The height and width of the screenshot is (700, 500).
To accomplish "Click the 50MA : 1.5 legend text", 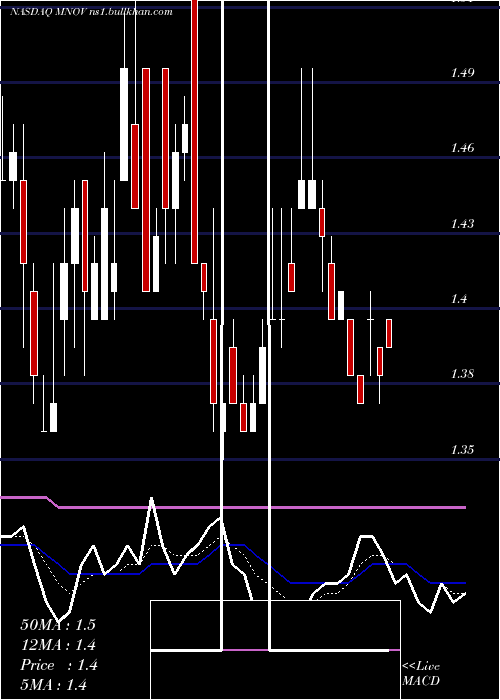I will click(58, 625).
